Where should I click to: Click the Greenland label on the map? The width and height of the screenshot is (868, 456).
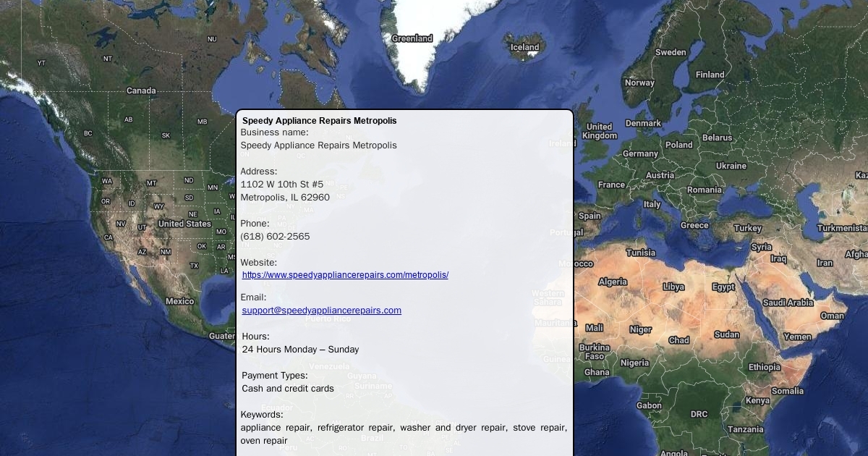(x=412, y=39)
